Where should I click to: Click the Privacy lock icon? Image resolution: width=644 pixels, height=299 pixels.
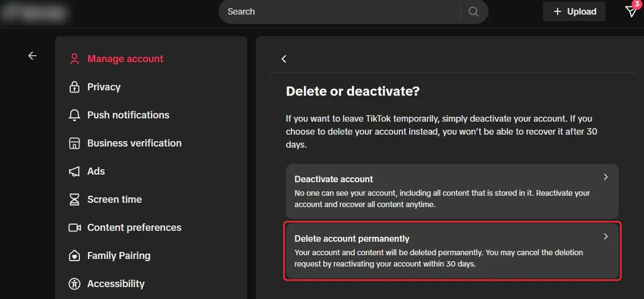click(x=74, y=87)
